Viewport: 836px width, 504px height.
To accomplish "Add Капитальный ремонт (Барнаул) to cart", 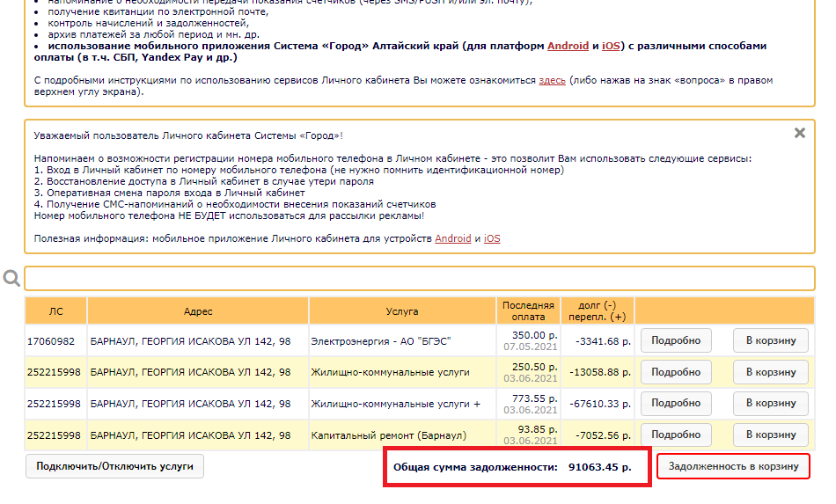I will [770, 435].
